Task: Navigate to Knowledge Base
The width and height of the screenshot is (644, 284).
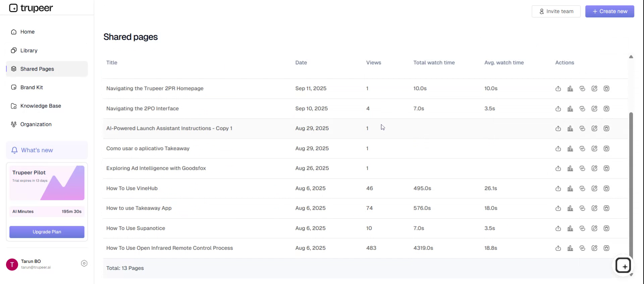Action: pyautogui.click(x=47, y=106)
